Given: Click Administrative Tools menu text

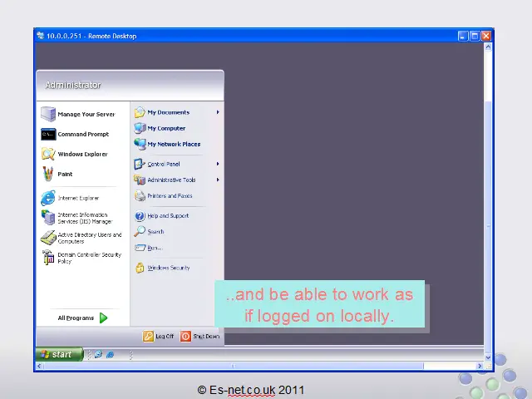Looking at the screenshot, I should (171, 180).
